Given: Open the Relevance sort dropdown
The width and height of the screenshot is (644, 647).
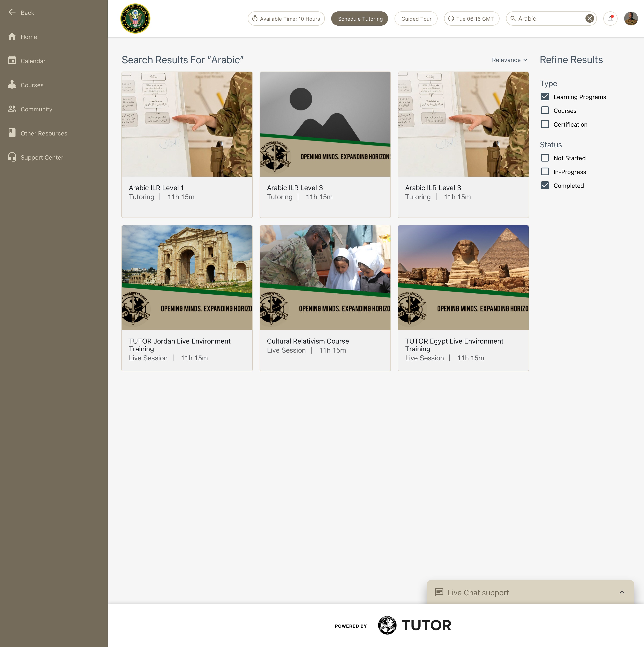Looking at the screenshot, I should [509, 60].
